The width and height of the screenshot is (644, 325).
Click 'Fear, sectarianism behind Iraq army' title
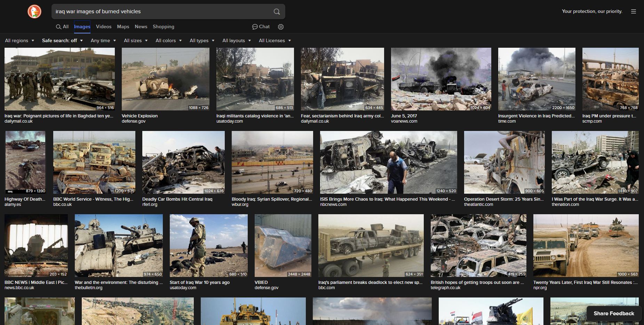(342, 116)
